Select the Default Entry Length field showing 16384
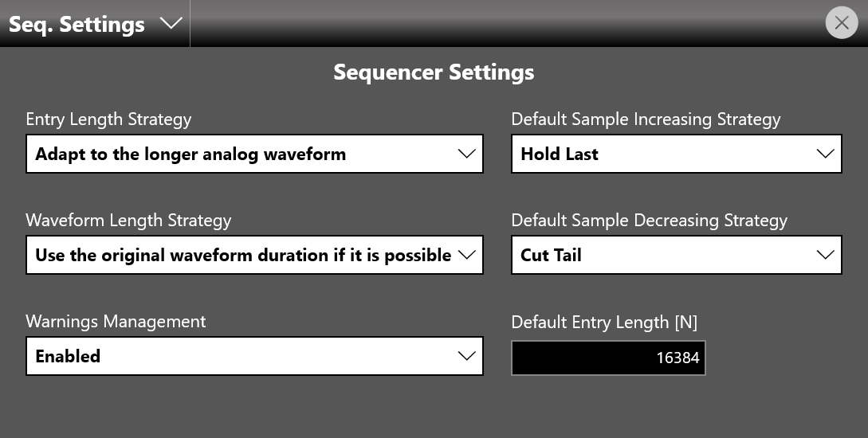 tap(608, 358)
